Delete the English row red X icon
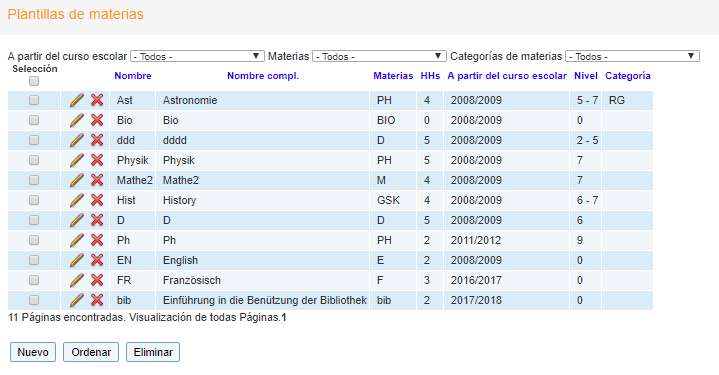Screen dimensions: 719x375 [x=97, y=260]
